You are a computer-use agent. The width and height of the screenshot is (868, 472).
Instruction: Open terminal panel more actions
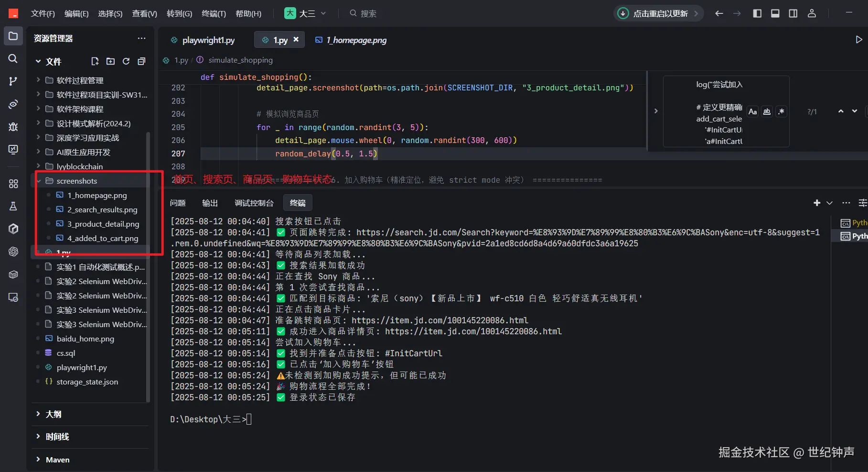point(846,203)
